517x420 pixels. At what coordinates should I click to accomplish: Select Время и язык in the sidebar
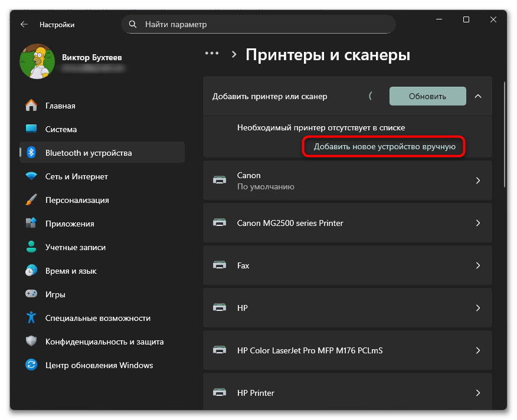pyautogui.click(x=32, y=270)
